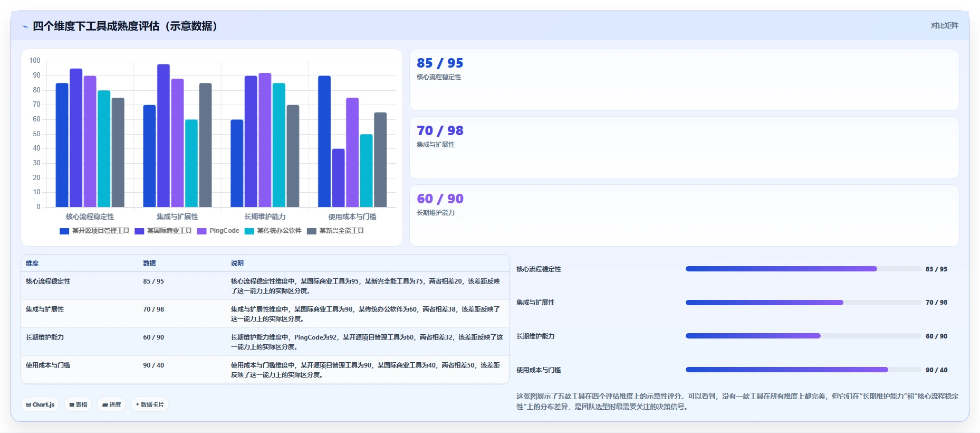Click the 某新兴全能工具 gray legend swatch
The height and width of the screenshot is (433, 980).
pos(311,231)
